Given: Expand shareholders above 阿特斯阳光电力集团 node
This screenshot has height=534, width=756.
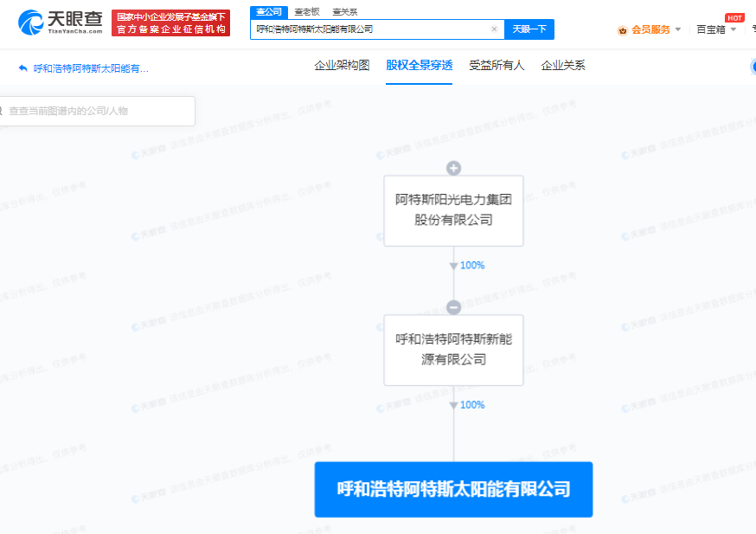Looking at the screenshot, I should [453, 168].
